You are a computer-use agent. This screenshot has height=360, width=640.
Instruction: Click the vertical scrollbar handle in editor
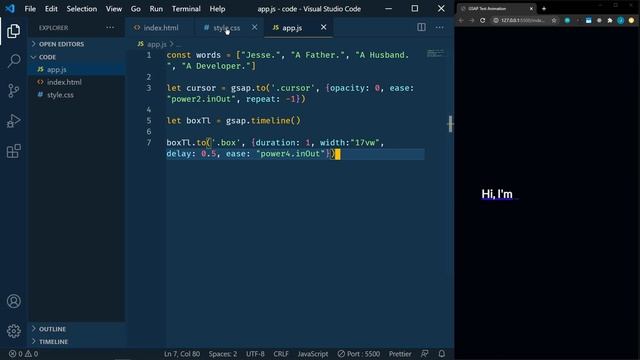[x=450, y=124]
